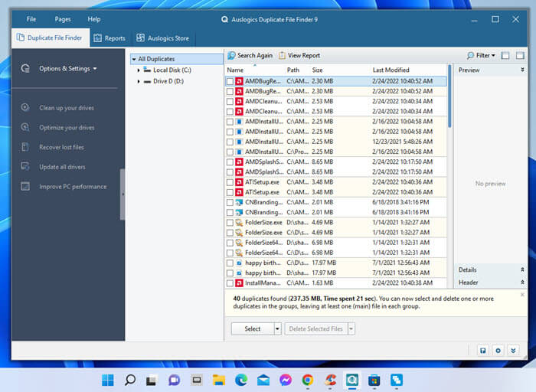Expand the Local Disk (C:) node
This screenshot has width=536, height=392.
coord(139,70)
